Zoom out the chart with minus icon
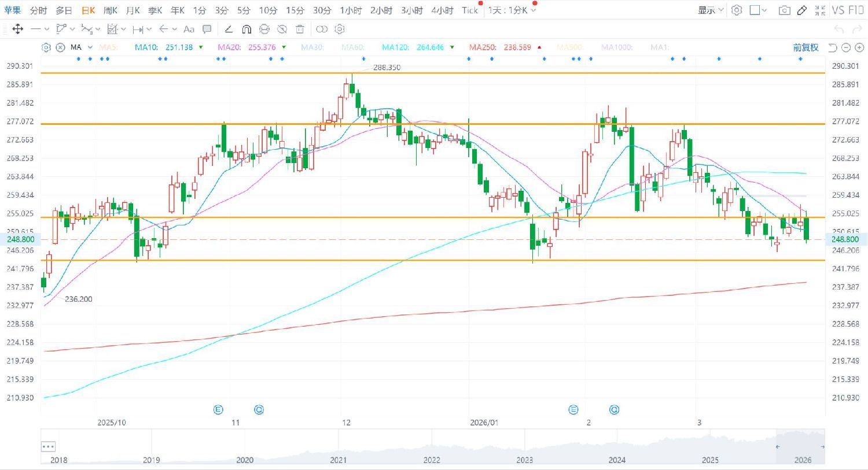 click(846, 47)
